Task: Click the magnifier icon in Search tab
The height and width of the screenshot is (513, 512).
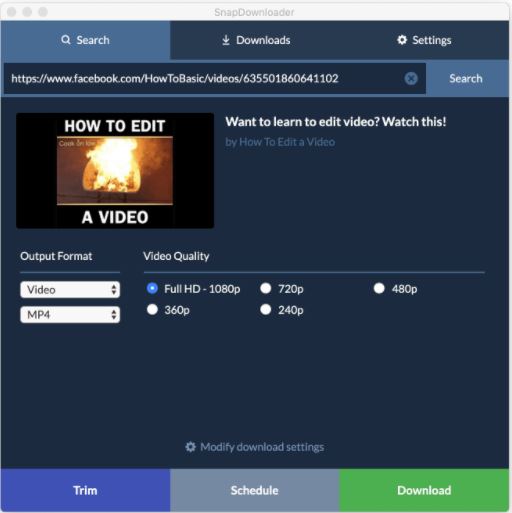Action: [66, 40]
